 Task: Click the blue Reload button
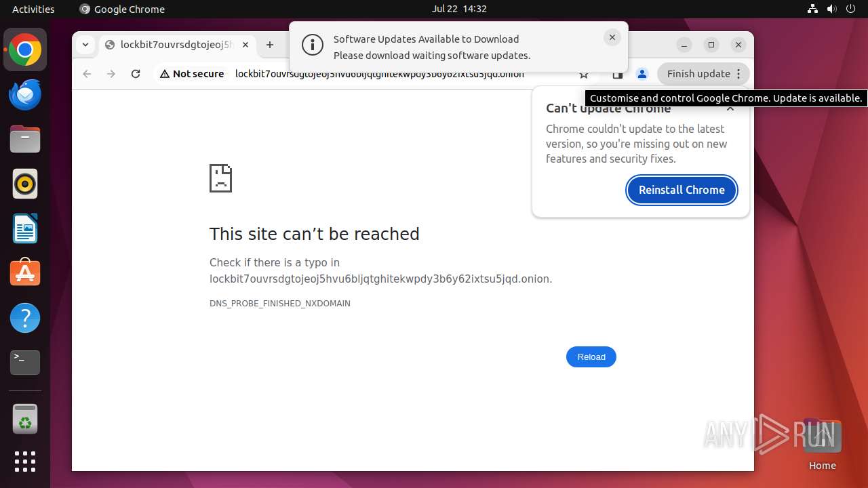(591, 357)
